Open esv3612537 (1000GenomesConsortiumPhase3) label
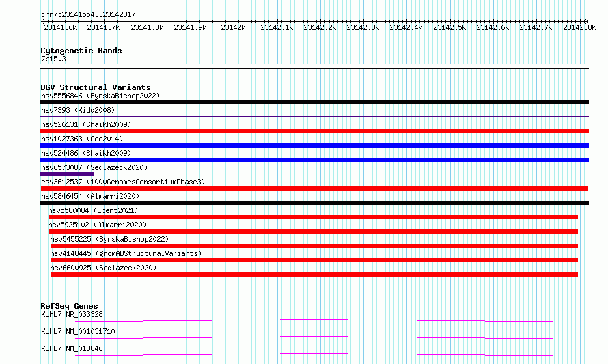 [x=123, y=182]
